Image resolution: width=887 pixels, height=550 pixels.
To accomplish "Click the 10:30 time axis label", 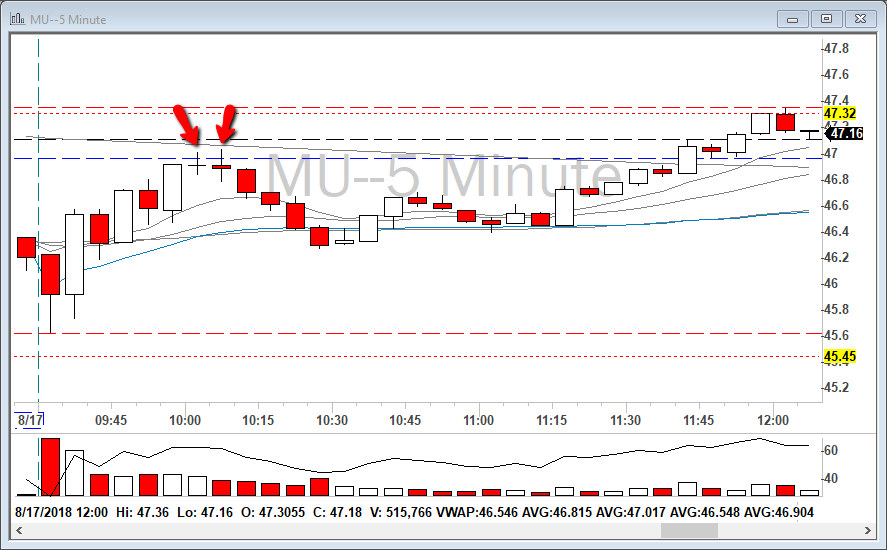I will coord(331,420).
